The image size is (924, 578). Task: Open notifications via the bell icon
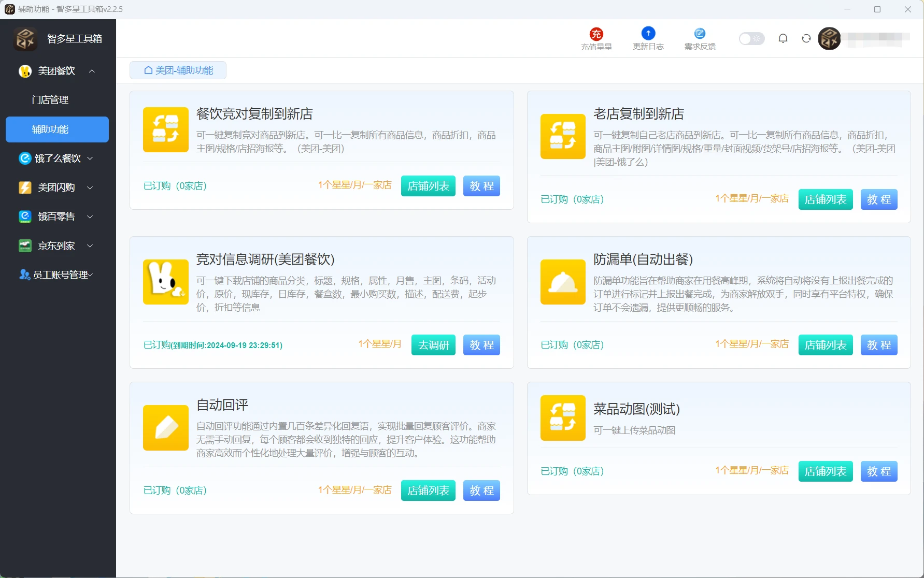click(783, 38)
